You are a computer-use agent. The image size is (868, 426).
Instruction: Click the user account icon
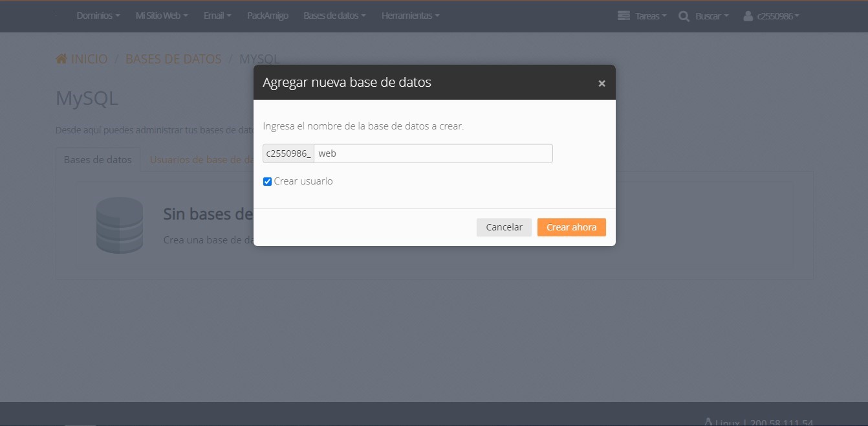748,16
